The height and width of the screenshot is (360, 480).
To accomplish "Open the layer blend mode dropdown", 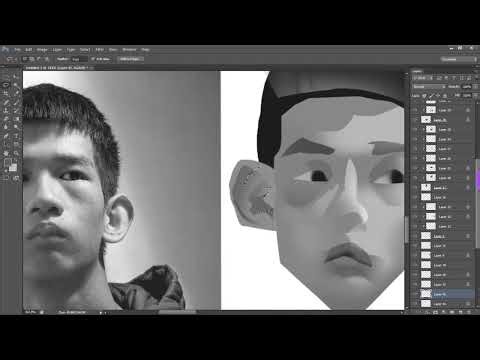I will click(x=429, y=87).
